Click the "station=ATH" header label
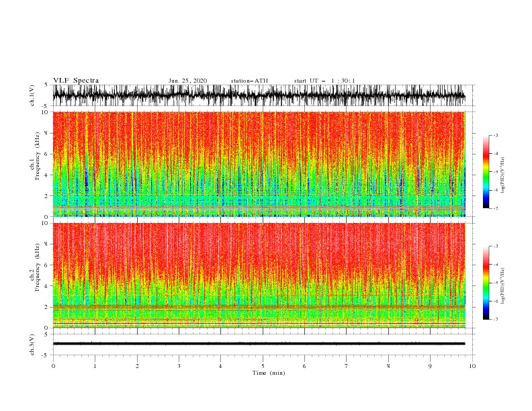 coord(249,81)
